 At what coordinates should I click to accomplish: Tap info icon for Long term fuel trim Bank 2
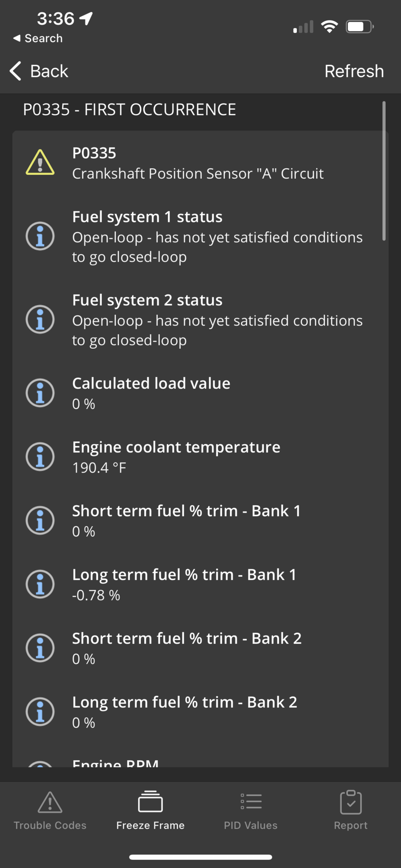point(40,711)
